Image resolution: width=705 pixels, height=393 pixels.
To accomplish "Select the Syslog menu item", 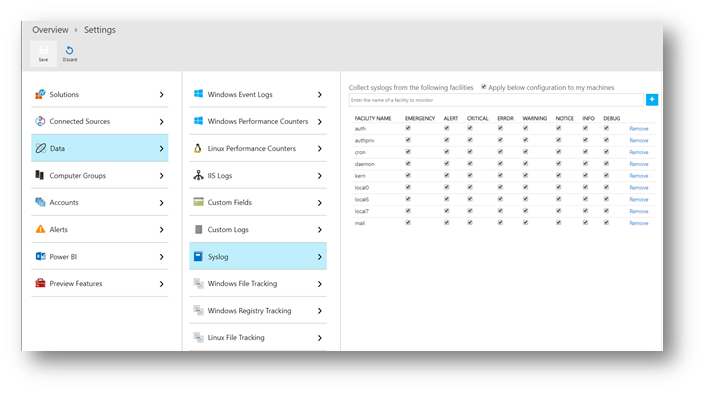I will [258, 256].
